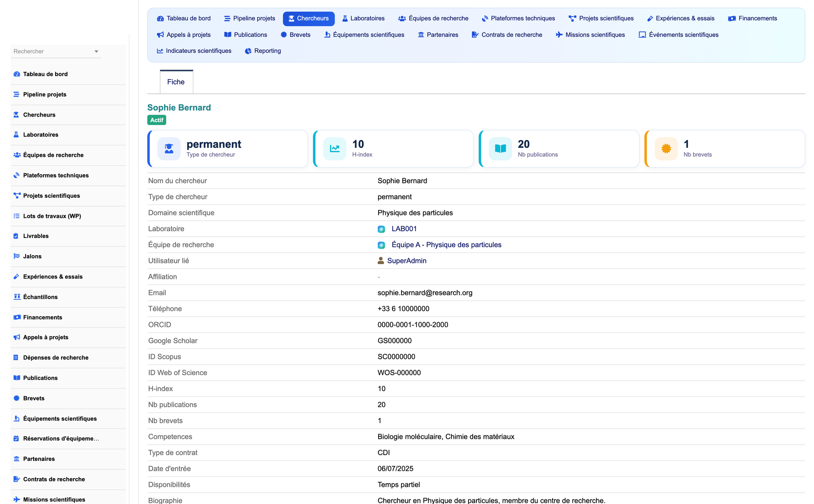Go to Reporting in top menu
The width and height of the screenshot is (814, 504).
coord(263,51)
